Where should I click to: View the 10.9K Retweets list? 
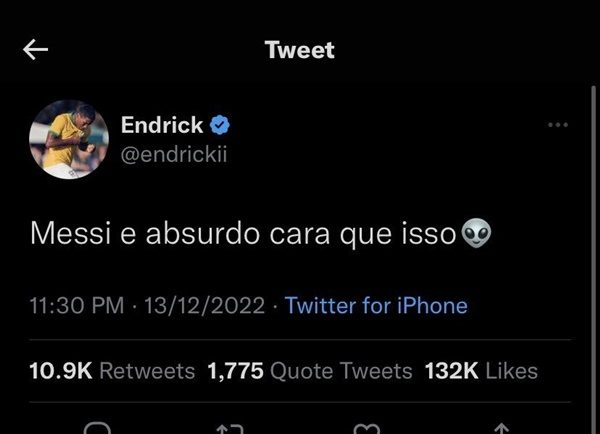point(112,371)
